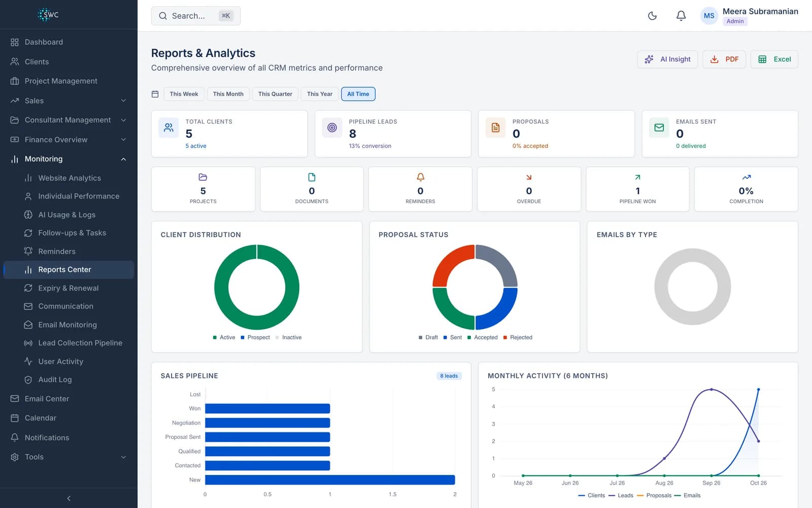Click the Overdue down-arrow icon
The image size is (812, 508).
tap(529, 177)
